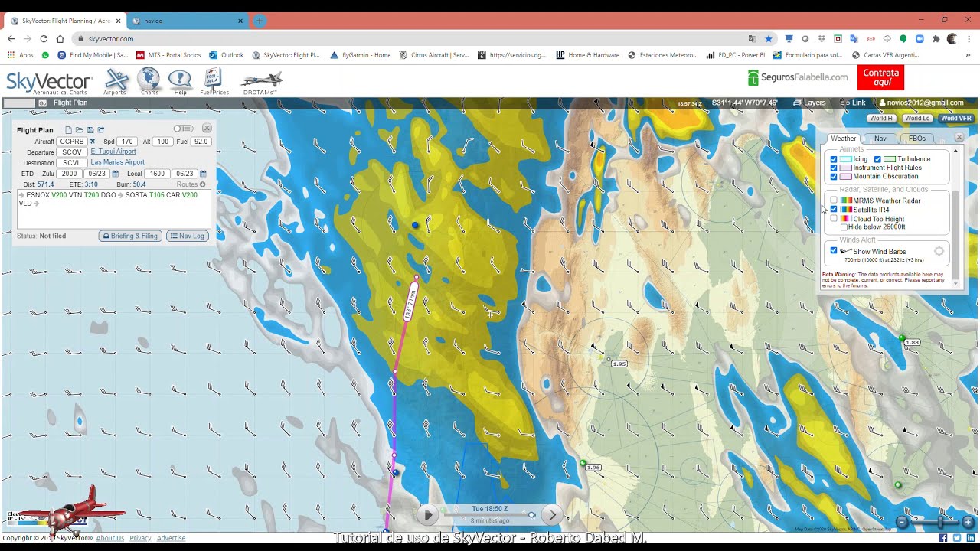Click the aircraft plane icon beside CCPRB
980x551 pixels.
(93, 142)
